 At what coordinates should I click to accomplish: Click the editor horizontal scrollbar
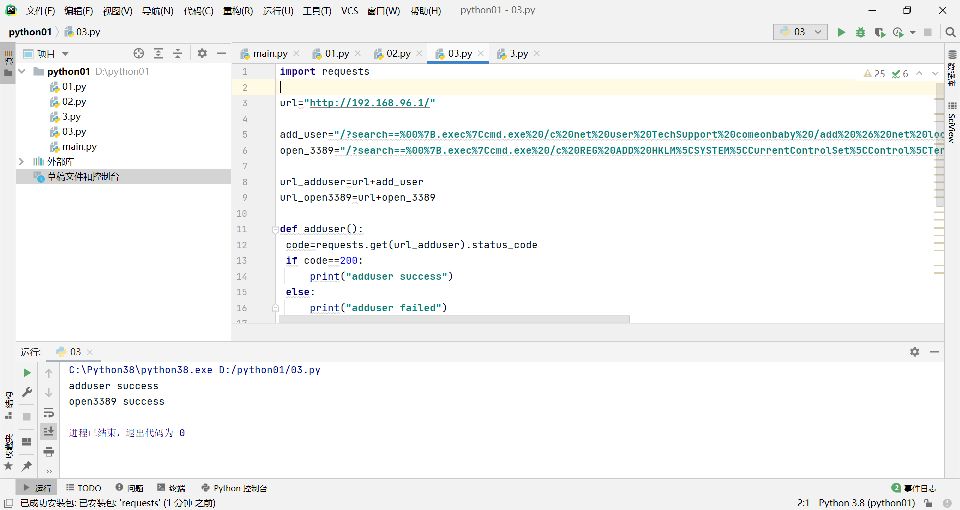[x=454, y=319]
